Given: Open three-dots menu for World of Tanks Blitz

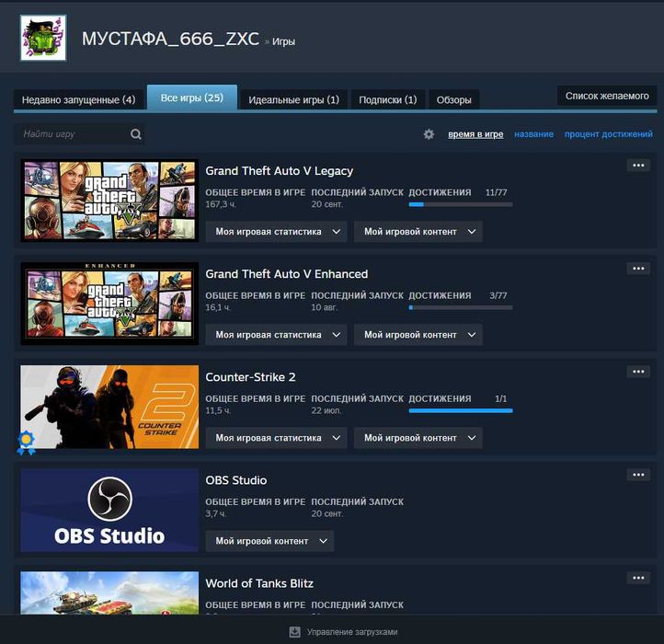Looking at the screenshot, I should 638,578.
